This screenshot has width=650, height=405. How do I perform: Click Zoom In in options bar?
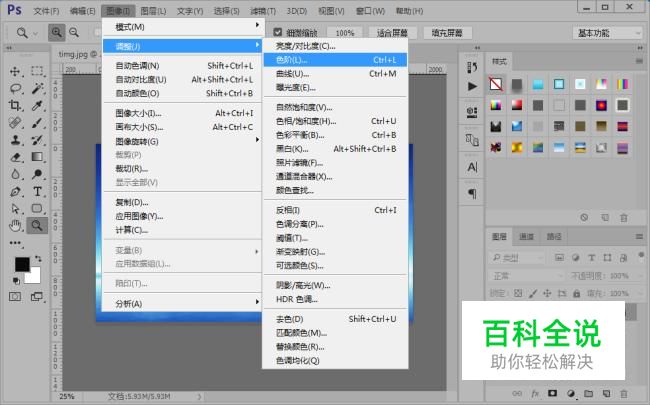(56, 32)
